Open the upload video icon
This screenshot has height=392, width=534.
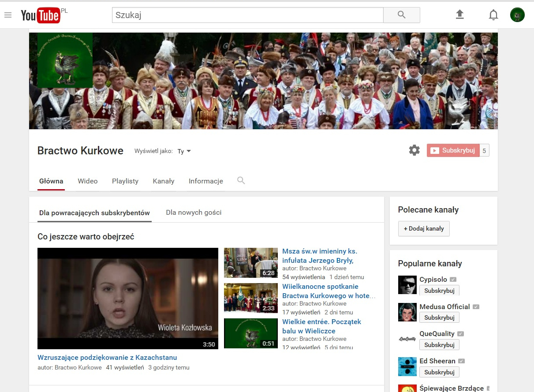460,15
